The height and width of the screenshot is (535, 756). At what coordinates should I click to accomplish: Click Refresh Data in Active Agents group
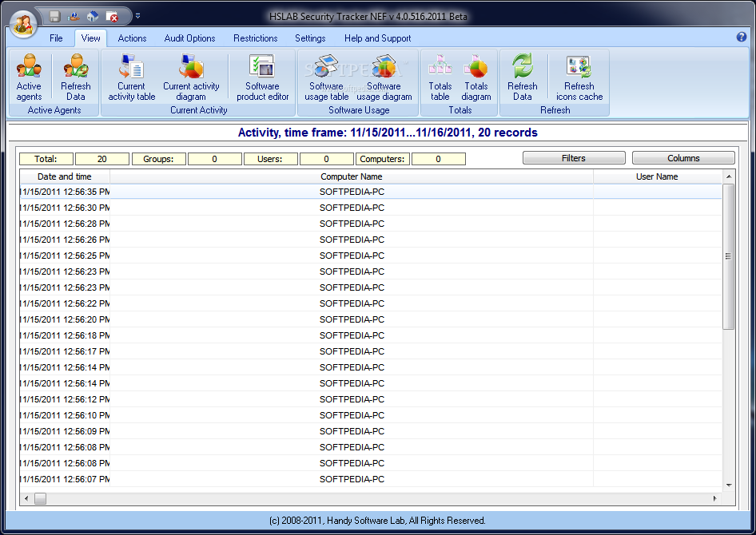76,77
